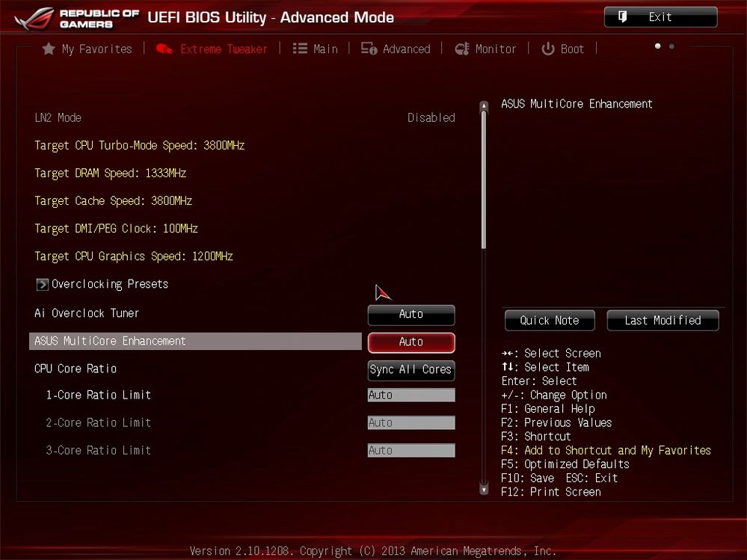
Task: Click the F2: Previous Values hint
Action: (556, 423)
